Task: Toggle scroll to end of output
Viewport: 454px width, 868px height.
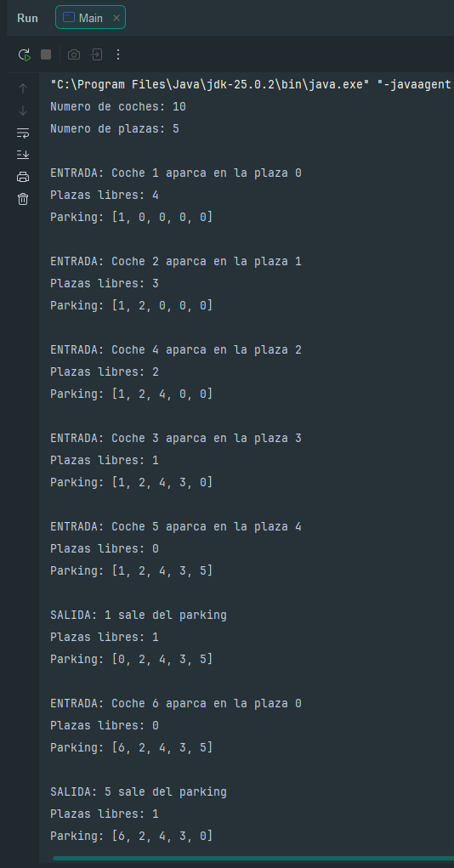Action: point(23,155)
